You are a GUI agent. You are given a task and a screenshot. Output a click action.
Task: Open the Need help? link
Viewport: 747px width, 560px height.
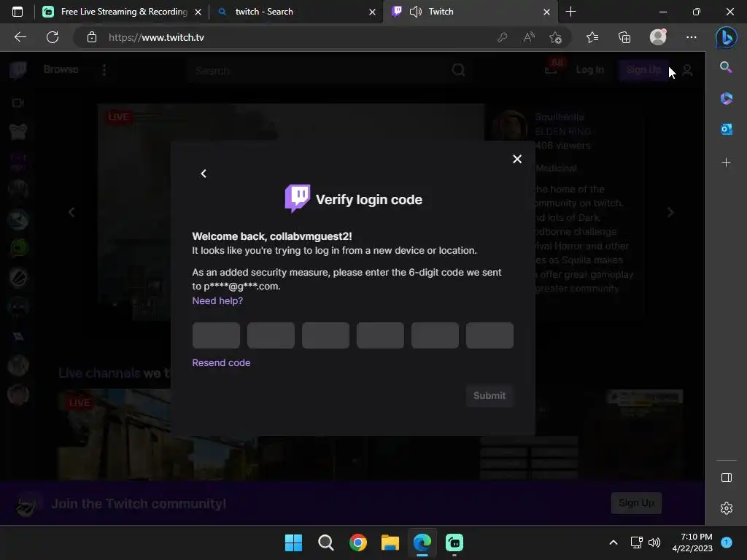coord(217,300)
